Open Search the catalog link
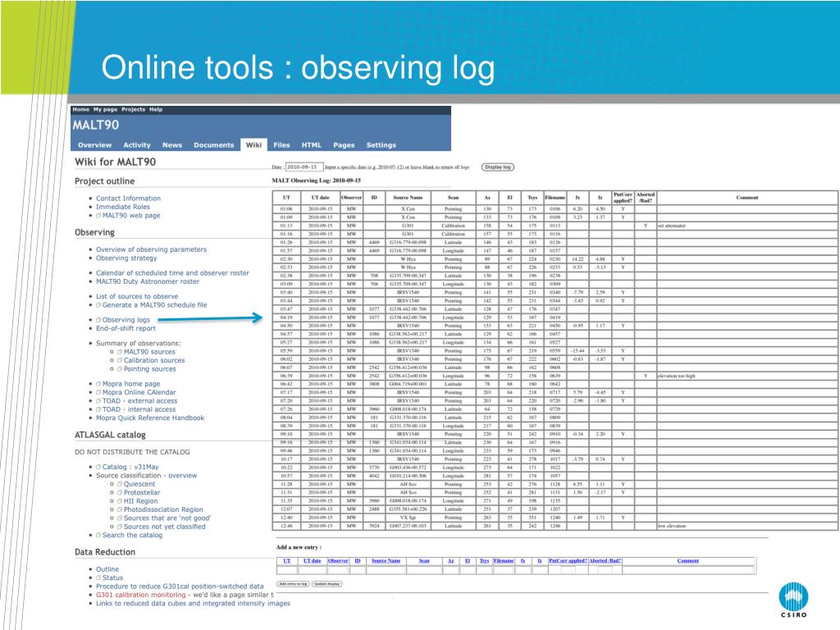This screenshot has height=630, width=840. 132,535
